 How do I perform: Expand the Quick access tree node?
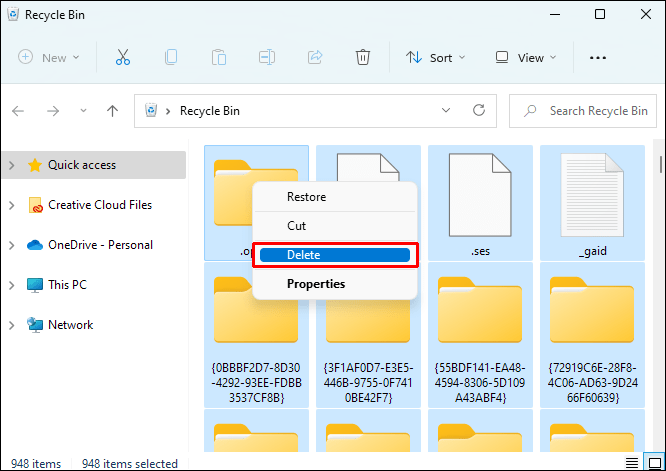click(12, 165)
